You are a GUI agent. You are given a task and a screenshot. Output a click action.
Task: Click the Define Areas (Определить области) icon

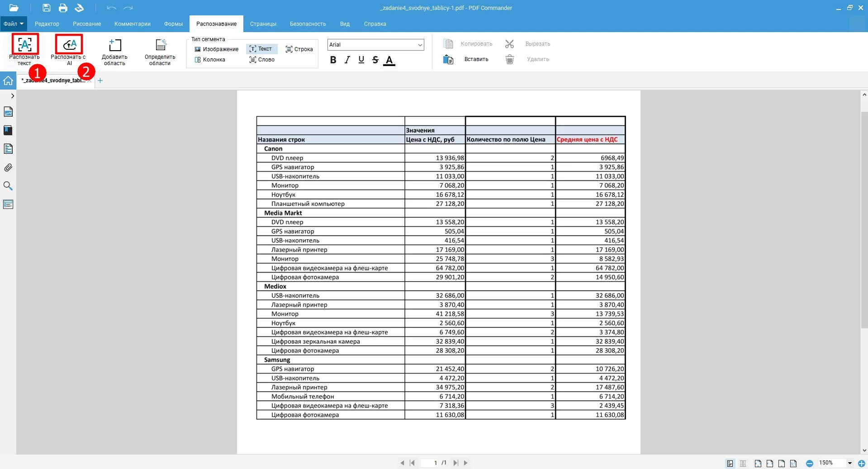(160, 45)
